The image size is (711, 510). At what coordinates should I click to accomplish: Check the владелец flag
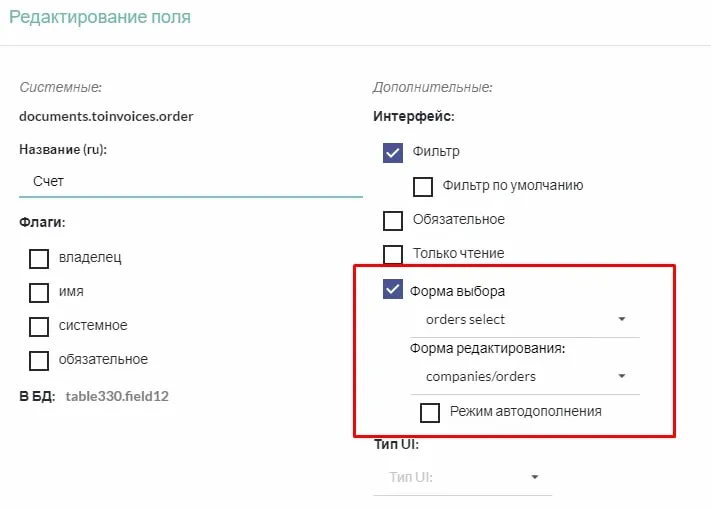[39, 259]
